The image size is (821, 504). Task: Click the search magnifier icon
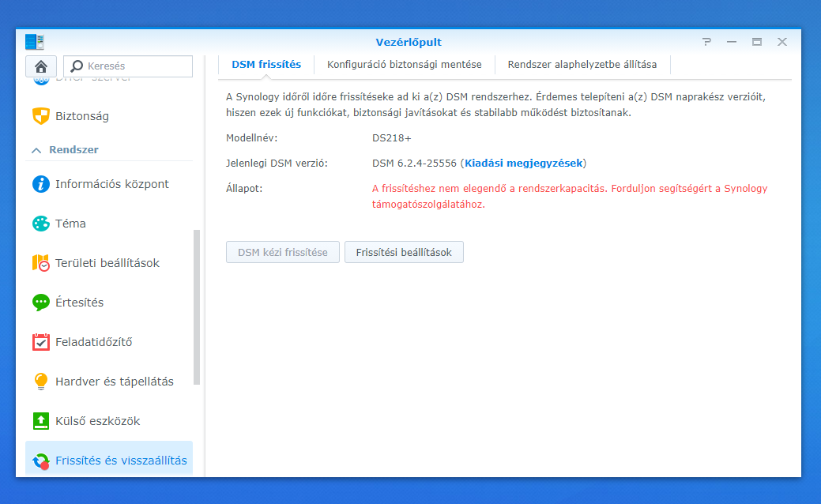[x=77, y=66]
